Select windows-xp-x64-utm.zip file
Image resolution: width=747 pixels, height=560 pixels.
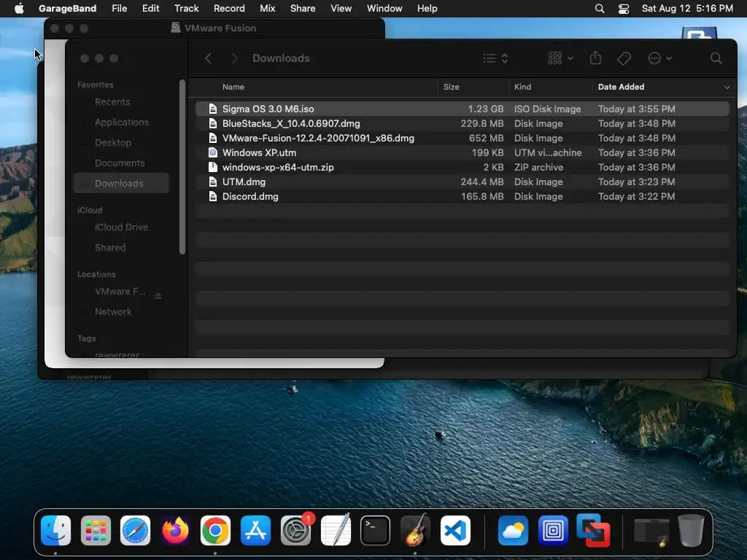pos(462,168)
